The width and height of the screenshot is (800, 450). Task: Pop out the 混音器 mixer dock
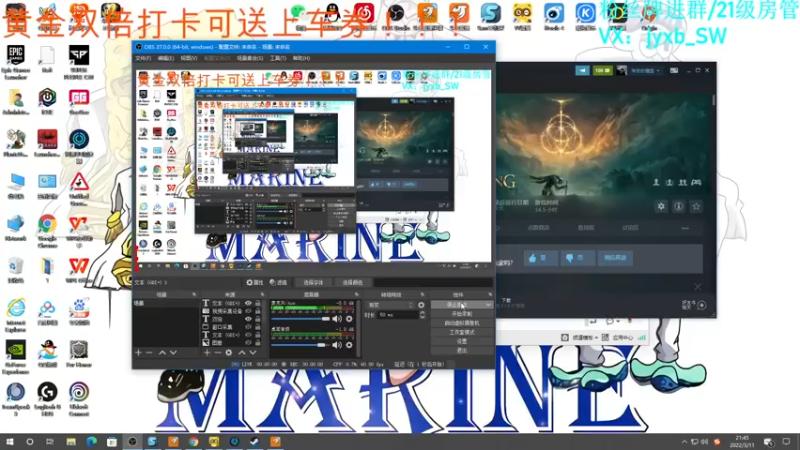coord(356,294)
